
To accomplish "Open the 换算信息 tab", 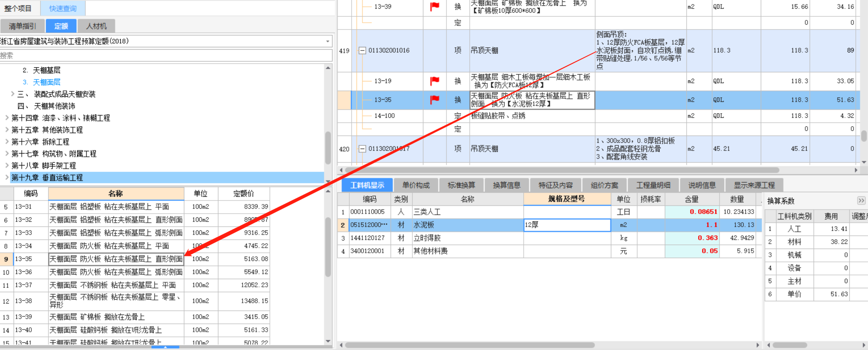I will [506, 185].
